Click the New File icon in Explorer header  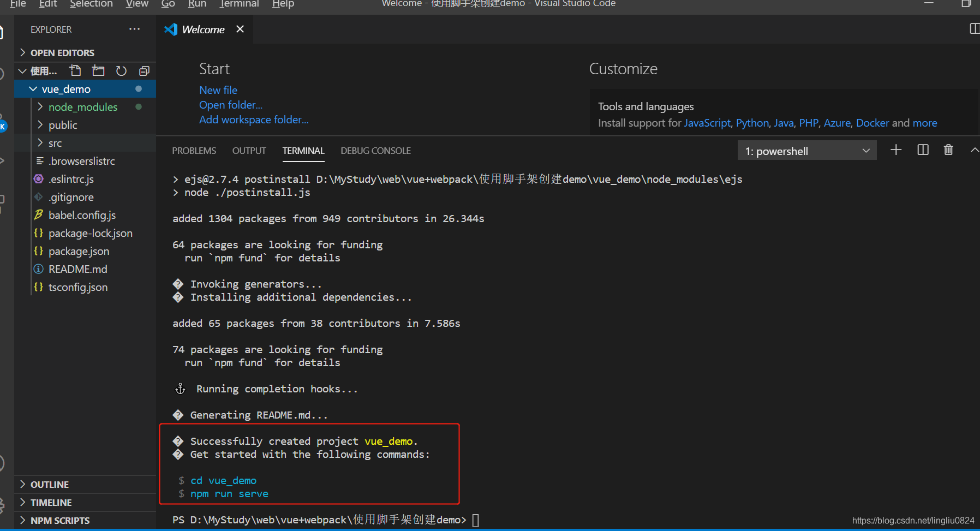75,71
